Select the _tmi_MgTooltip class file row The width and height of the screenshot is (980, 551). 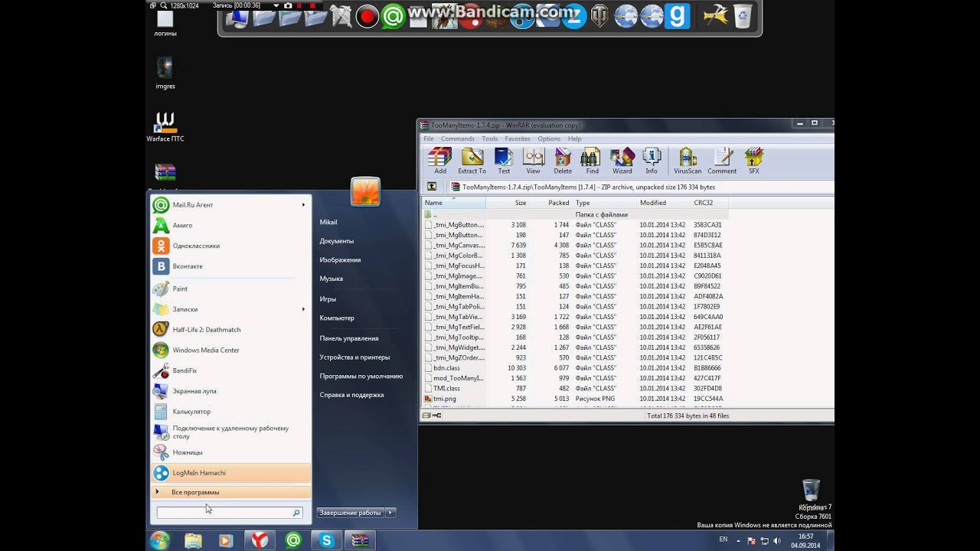pos(574,337)
